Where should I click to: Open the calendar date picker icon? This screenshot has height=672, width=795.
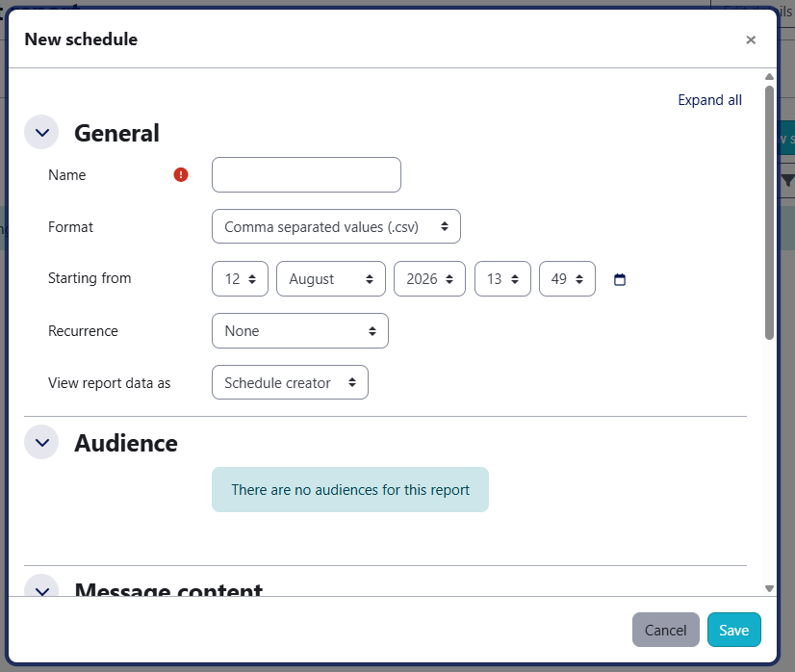pyautogui.click(x=620, y=279)
